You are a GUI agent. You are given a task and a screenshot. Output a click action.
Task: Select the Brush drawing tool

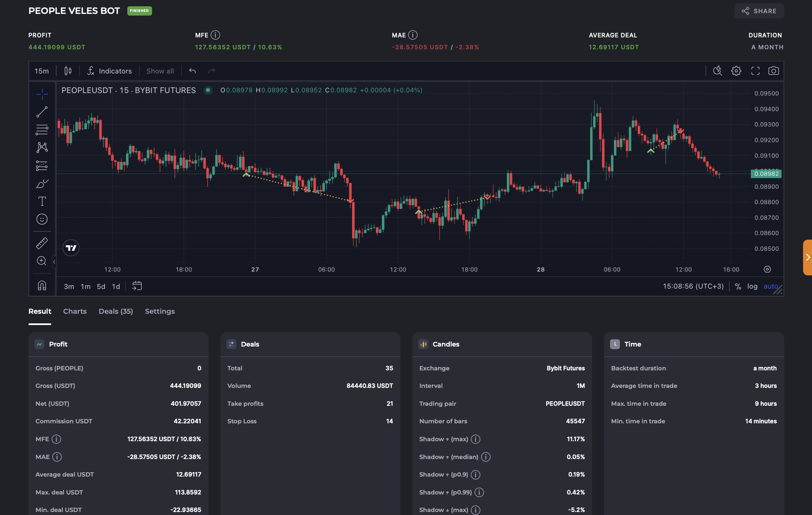click(42, 183)
